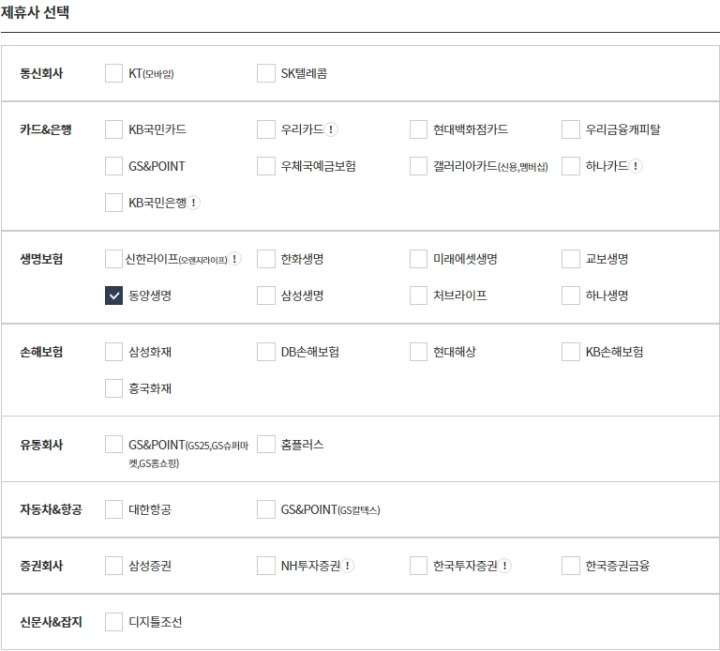This screenshot has height=651, width=720.
Task: Click info icon next to KB국민은행
Action: pyautogui.click(x=193, y=202)
